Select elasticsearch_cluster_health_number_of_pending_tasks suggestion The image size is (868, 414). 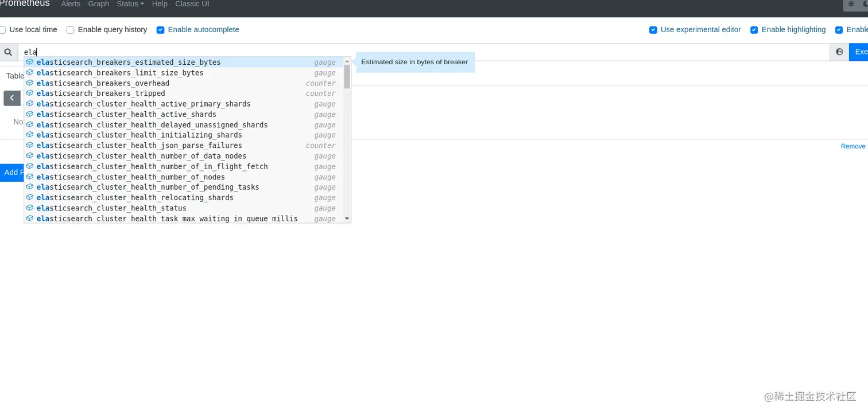pyautogui.click(x=184, y=187)
